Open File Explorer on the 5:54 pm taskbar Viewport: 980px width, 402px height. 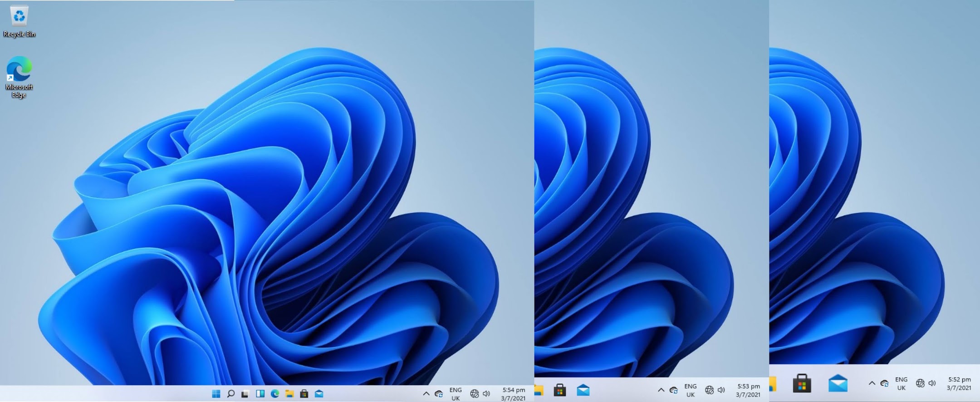(x=289, y=393)
